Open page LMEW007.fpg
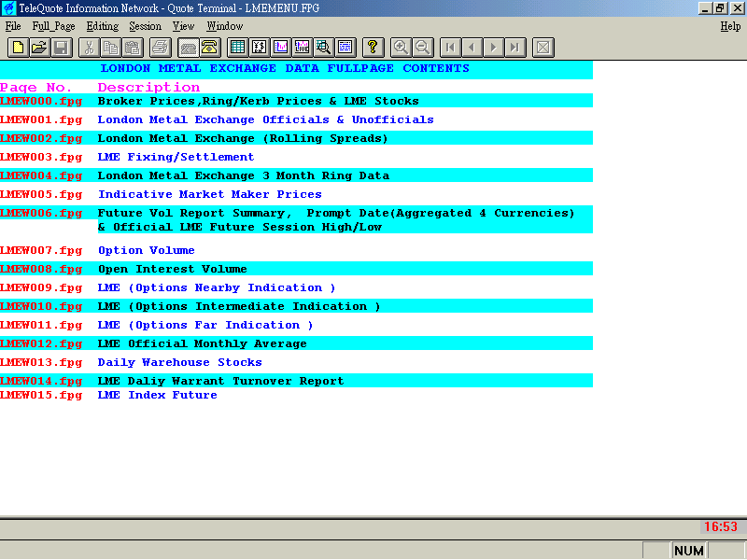The image size is (747, 560). click(x=41, y=250)
